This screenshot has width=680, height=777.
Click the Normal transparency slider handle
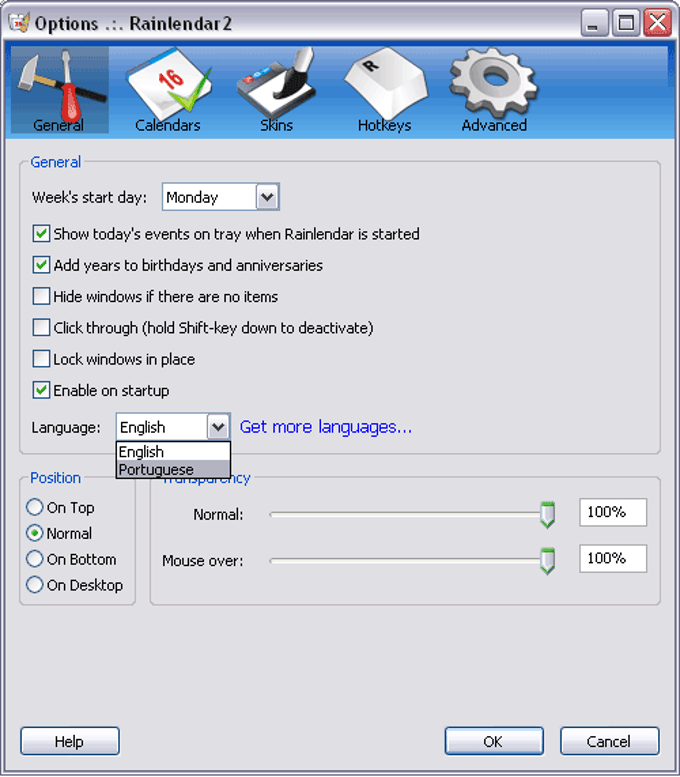(547, 515)
